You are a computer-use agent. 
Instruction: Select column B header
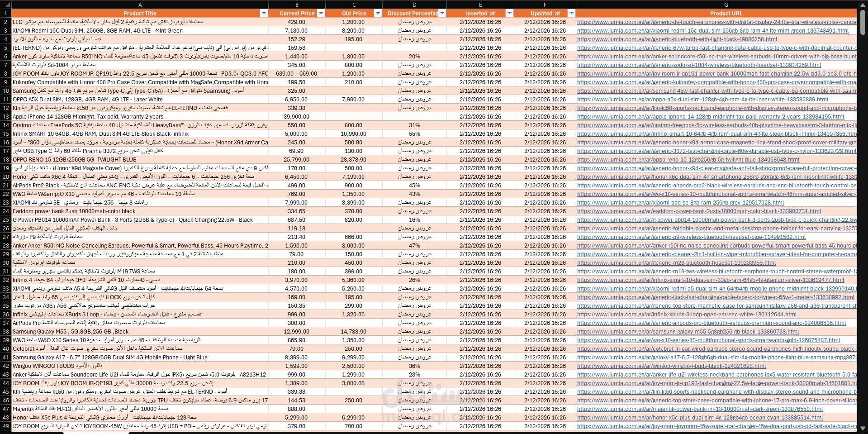(297, 5)
